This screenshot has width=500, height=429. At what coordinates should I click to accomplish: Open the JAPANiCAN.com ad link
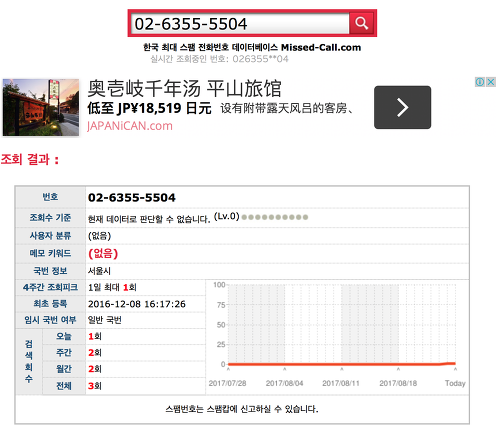point(130,126)
